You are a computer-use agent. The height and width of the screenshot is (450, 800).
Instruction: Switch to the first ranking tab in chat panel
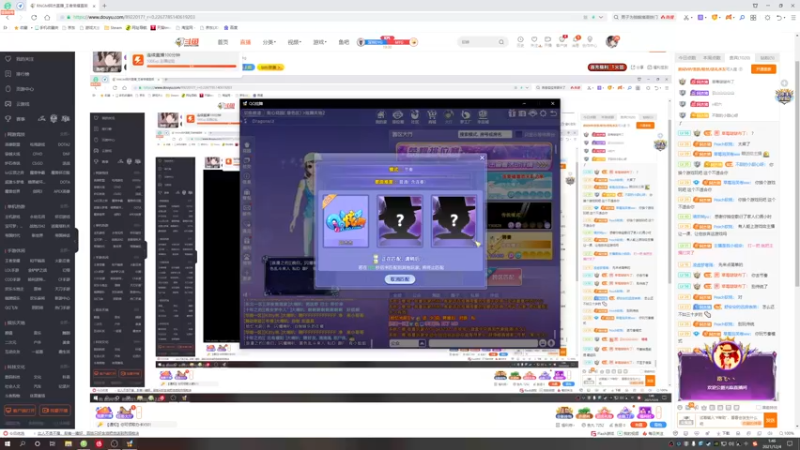pos(687,58)
